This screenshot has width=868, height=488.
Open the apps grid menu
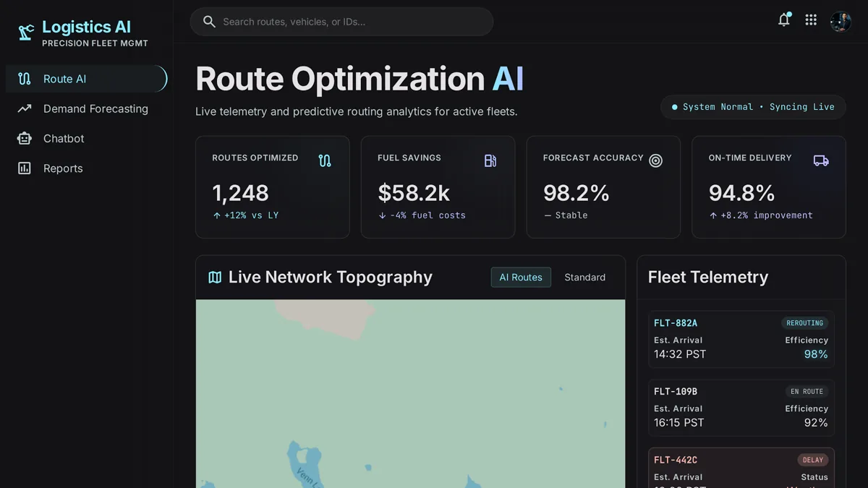point(811,20)
